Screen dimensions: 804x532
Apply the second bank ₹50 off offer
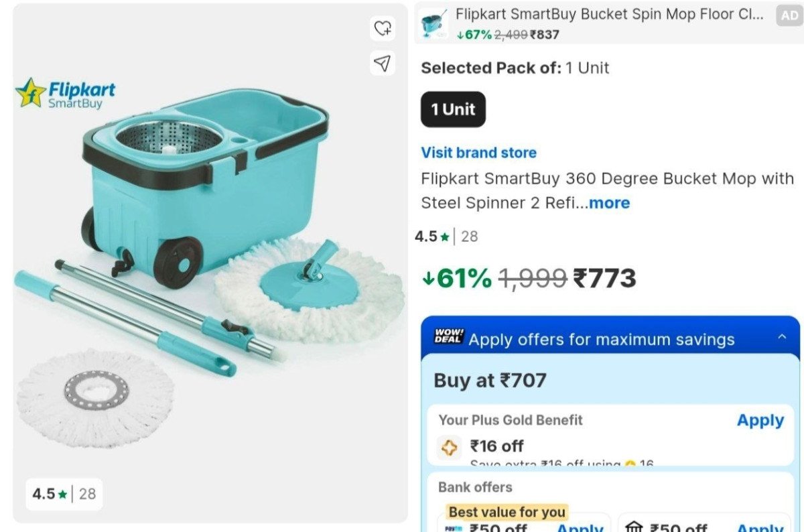[x=760, y=527]
